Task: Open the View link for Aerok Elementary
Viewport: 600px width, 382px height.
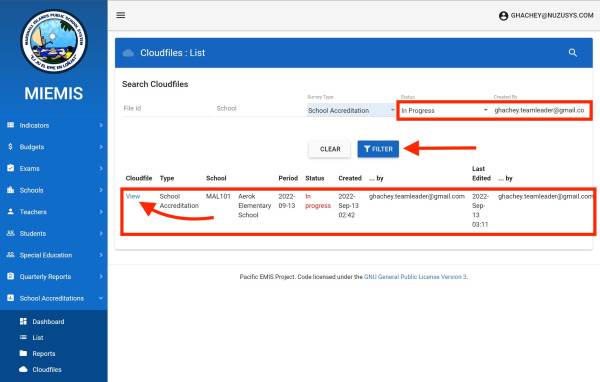Action: pyautogui.click(x=132, y=196)
